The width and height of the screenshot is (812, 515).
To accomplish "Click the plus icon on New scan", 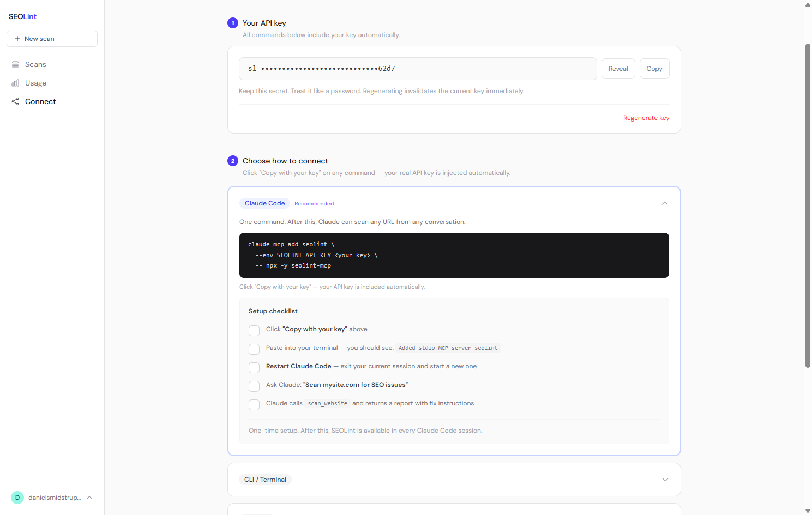I will coord(17,39).
